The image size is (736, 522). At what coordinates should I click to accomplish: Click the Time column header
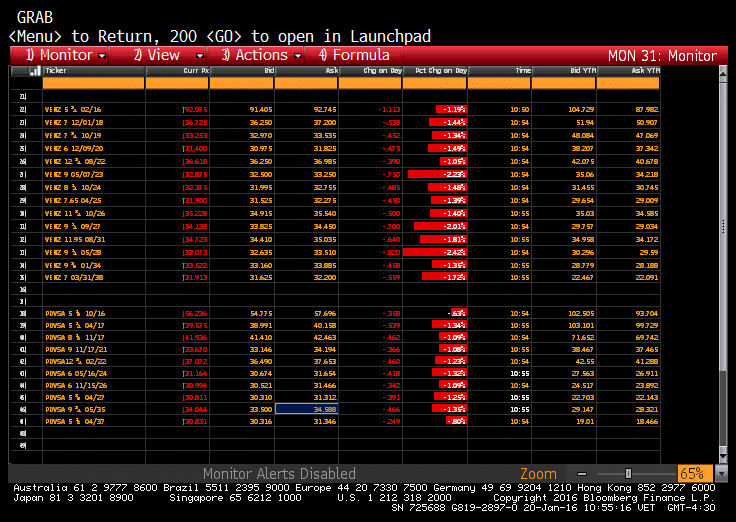coord(500,71)
